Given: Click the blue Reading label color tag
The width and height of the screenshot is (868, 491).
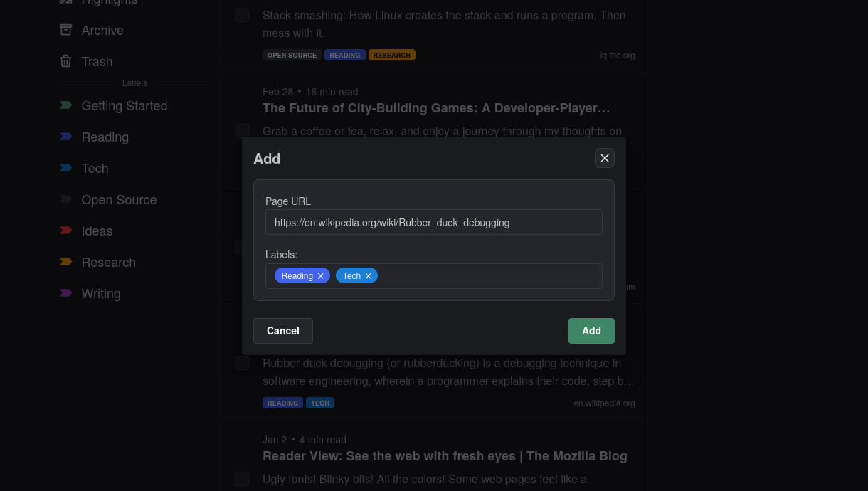Looking at the screenshot, I should [66, 137].
